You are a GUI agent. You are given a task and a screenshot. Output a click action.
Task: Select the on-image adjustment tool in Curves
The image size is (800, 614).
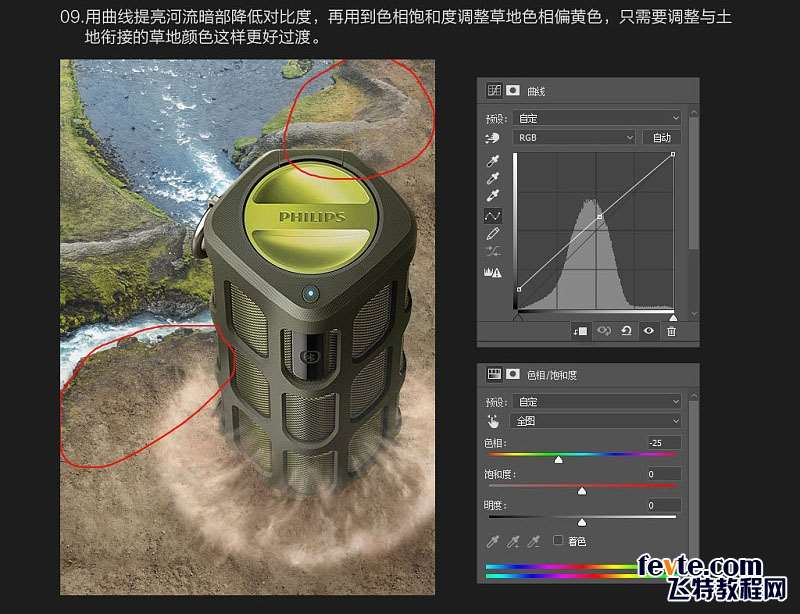(492, 138)
